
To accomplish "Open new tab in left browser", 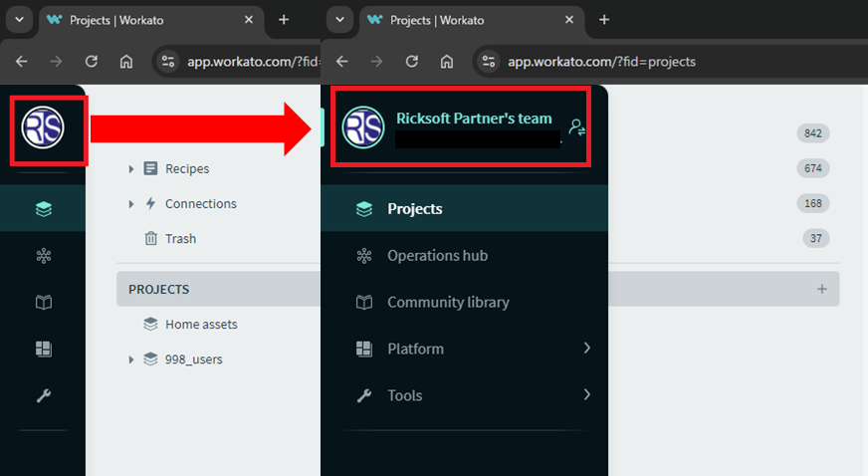I will tap(284, 20).
